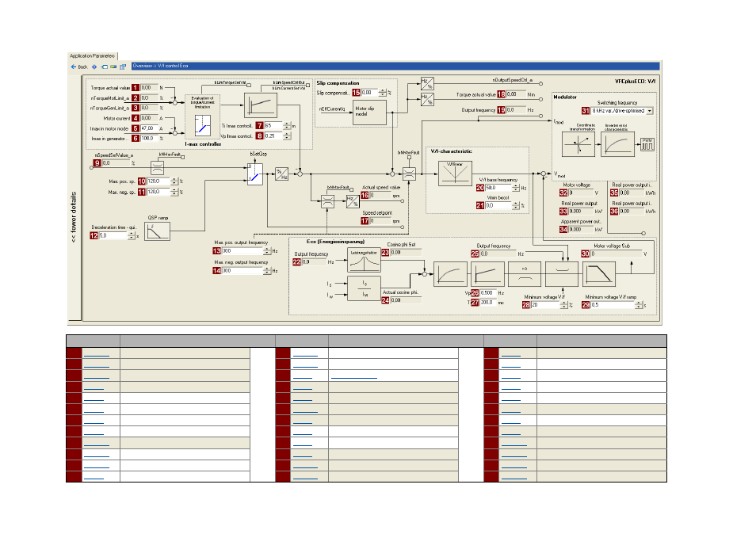The image size is (756, 534).
Task: Click the stepper of Max. neg. sp. field
Action: tap(174, 192)
